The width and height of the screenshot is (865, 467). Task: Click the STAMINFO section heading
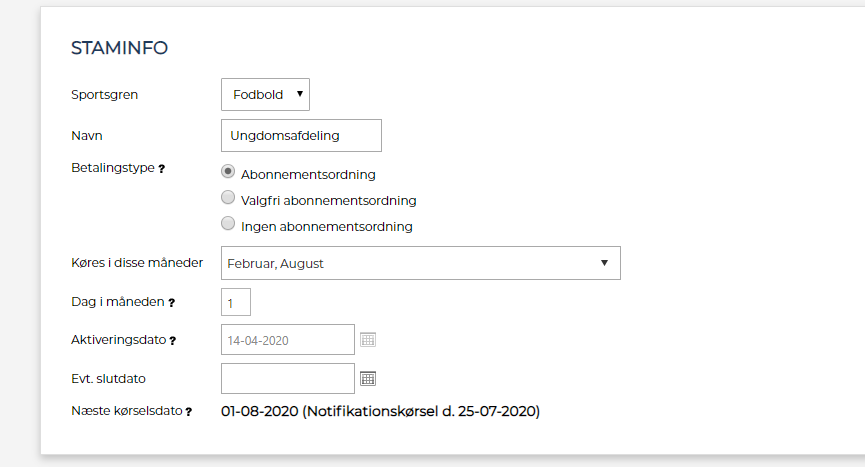[x=119, y=48]
